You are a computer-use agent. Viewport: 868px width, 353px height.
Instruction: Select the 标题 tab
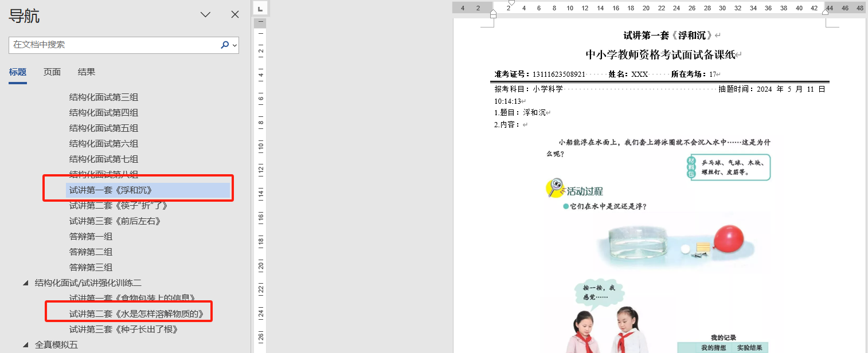point(18,72)
